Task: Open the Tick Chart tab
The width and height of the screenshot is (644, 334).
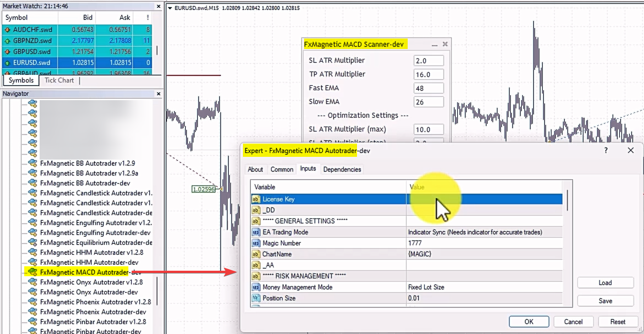Action: pos(59,80)
